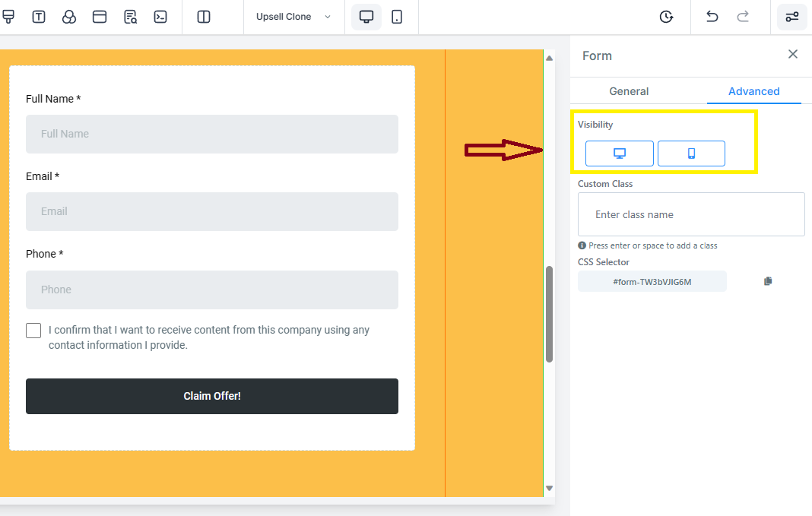This screenshot has width=812, height=516.
Task: Check the consent checkbox in form
Action: click(x=33, y=331)
